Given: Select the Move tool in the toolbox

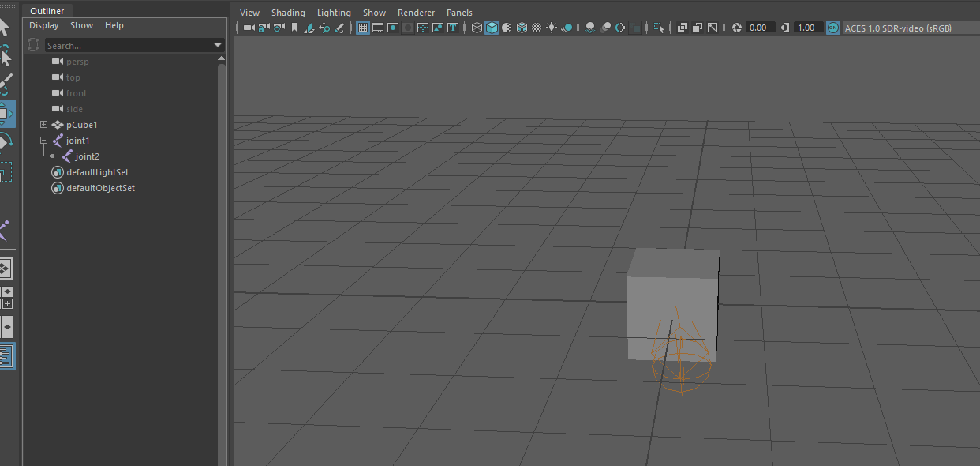Looking at the screenshot, I should coord(8,113).
